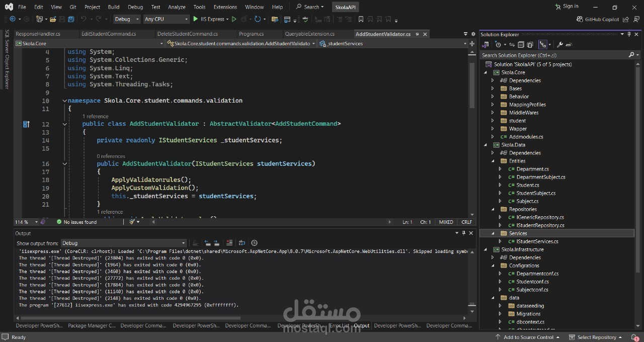The height and width of the screenshot is (342, 644).
Task: Pin the Solution Explorer panel
Action: (629, 34)
